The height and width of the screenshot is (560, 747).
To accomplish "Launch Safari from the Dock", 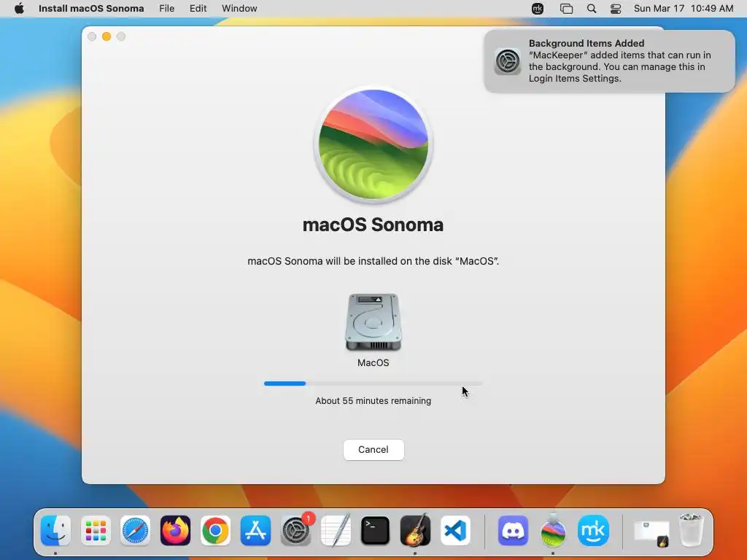I will point(135,531).
